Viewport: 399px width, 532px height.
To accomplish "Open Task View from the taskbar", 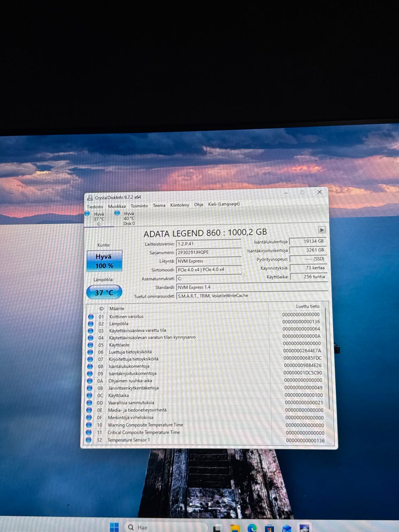I will [217, 528].
